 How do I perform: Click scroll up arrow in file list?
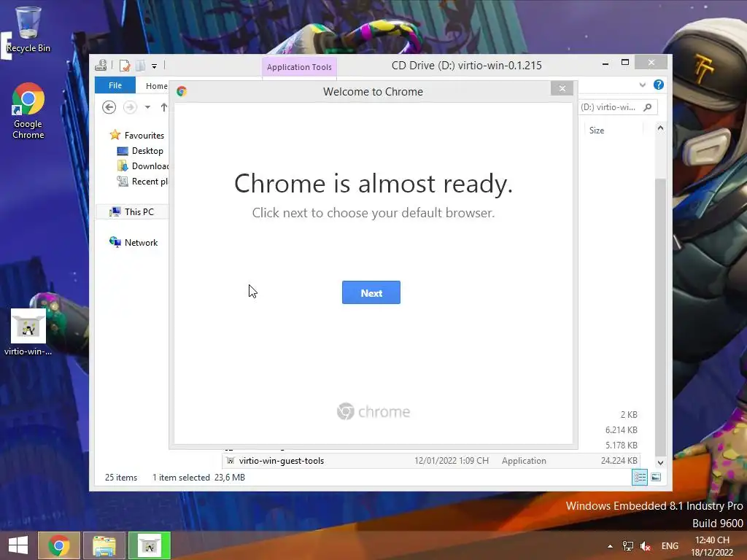click(660, 128)
